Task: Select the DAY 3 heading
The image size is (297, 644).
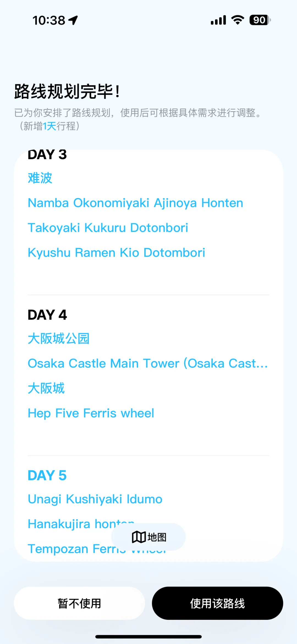Action: click(47, 154)
